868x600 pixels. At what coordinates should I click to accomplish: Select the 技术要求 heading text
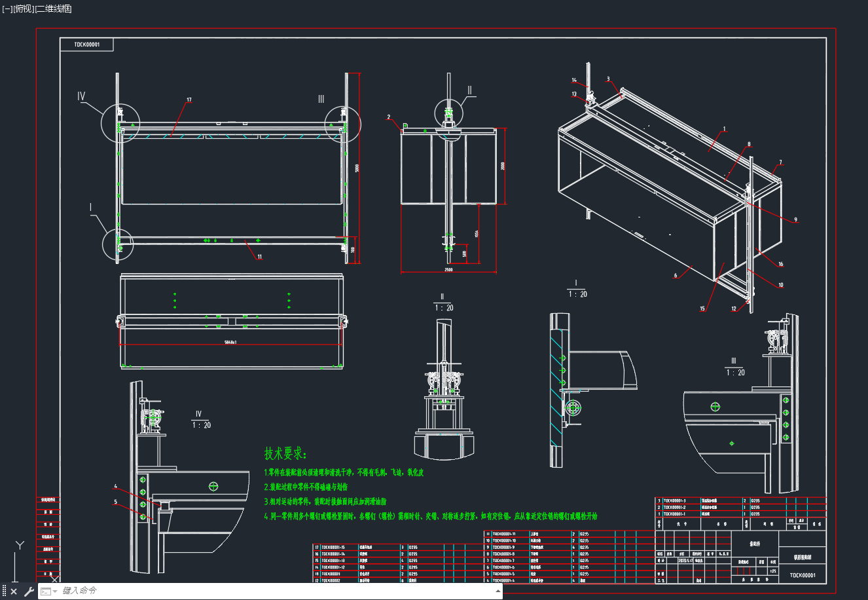tap(285, 453)
